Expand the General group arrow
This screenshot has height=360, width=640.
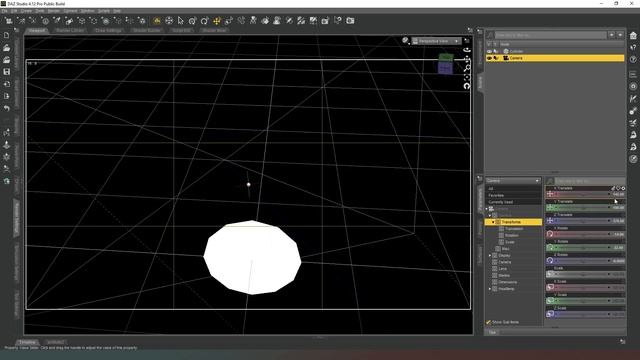point(490,215)
